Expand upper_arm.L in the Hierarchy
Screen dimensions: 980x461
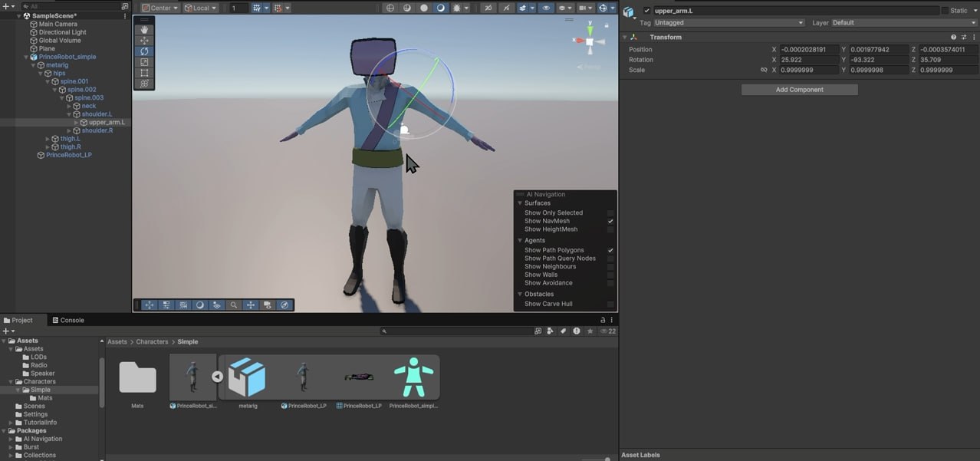[x=76, y=123]
